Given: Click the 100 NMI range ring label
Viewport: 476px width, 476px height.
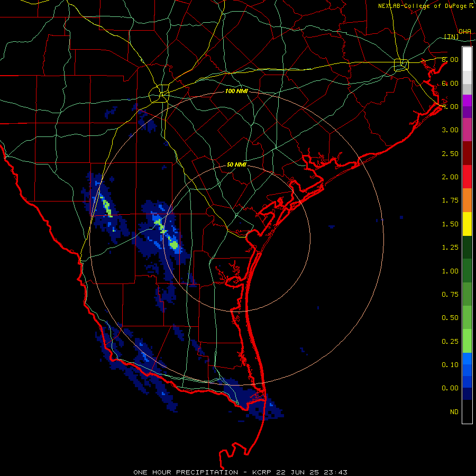Looking at the screenshot, I should [236, 91].
